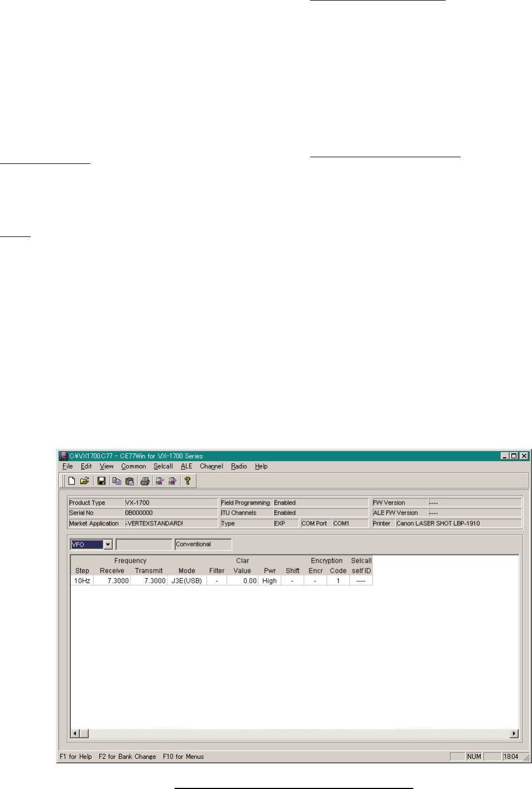
Task: Click the Serial No 0B000000 field
Action: tap(171, 512)
